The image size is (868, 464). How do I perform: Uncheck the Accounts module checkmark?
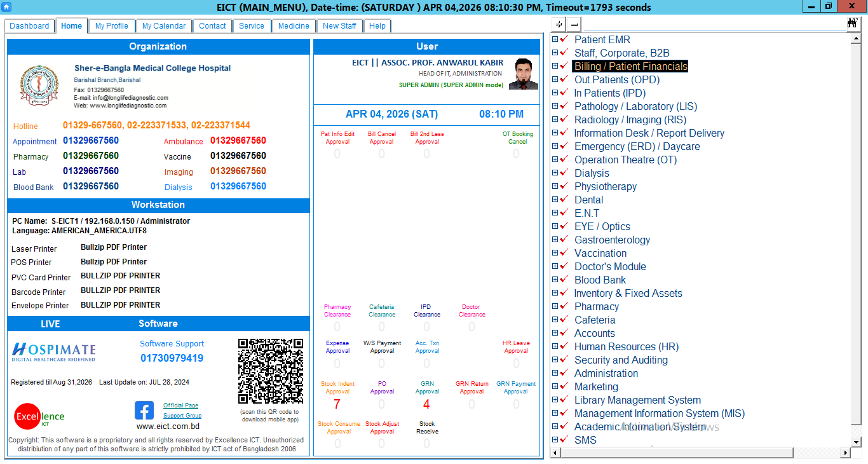564,333
